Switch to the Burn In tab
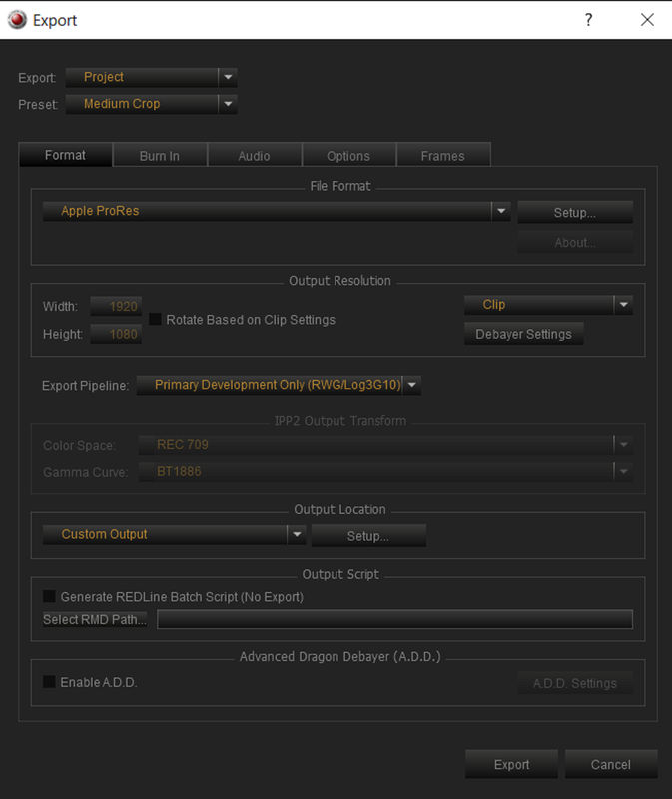Screen dimensions: 672x799 [x=160, y=156]
